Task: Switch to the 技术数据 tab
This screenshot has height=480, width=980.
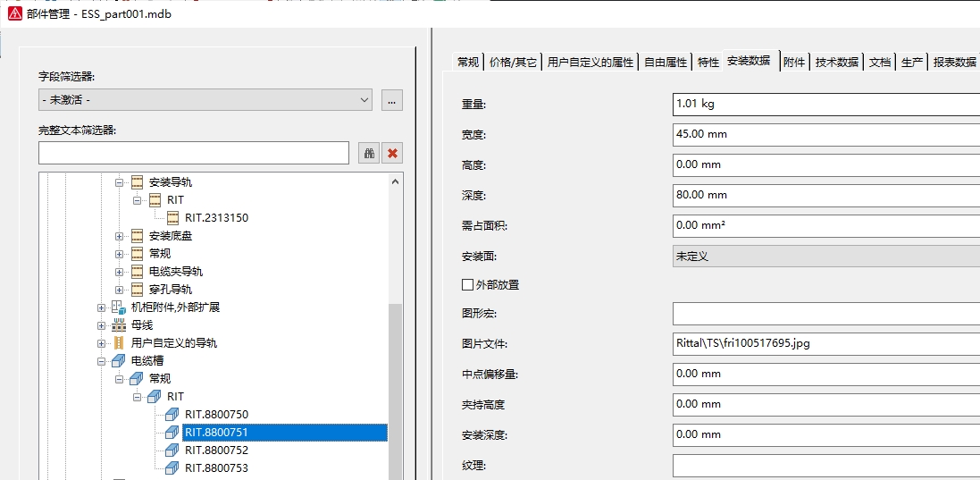Action: coord(836,62)
